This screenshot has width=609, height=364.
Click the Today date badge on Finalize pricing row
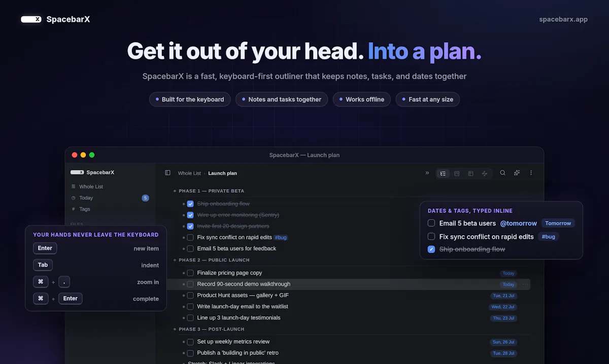tap(509, 273)
